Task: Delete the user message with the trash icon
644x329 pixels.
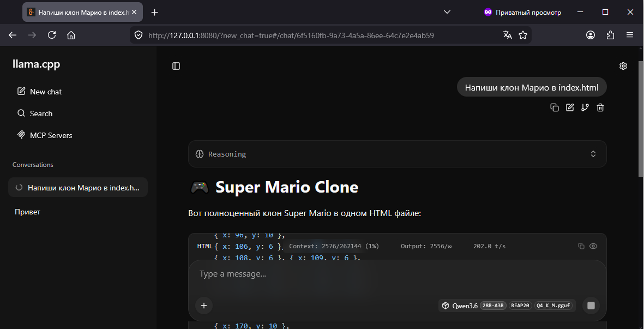Action: [x=600, y=107]
